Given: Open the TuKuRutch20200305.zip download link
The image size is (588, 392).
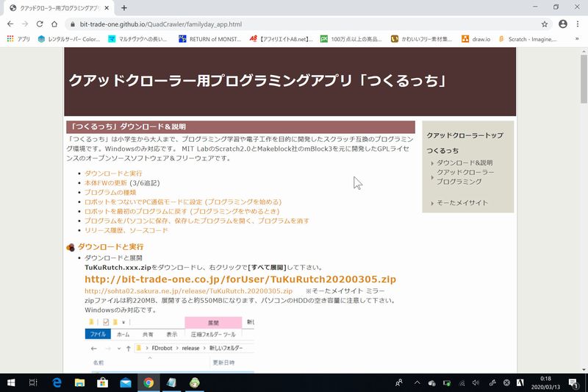Looking at the screenshot, I should 240,279.
